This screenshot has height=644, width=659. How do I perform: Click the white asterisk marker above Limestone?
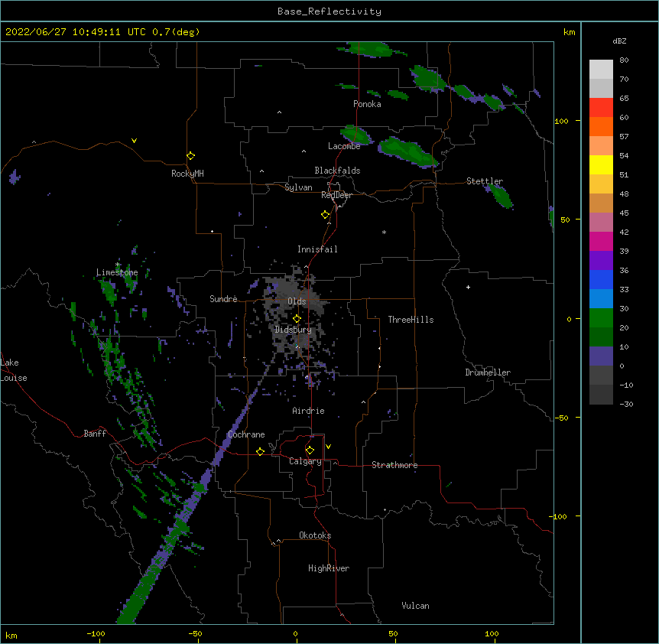(x=118, y=265)
